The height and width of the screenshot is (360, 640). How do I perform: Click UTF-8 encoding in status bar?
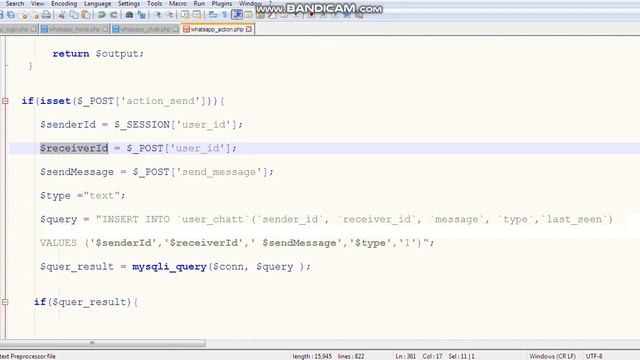[x=594, y=356]
